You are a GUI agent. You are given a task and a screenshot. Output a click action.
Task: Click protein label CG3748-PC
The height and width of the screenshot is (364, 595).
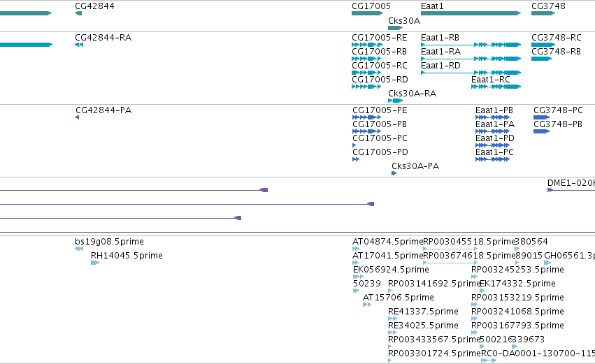(x=558, y=110)
